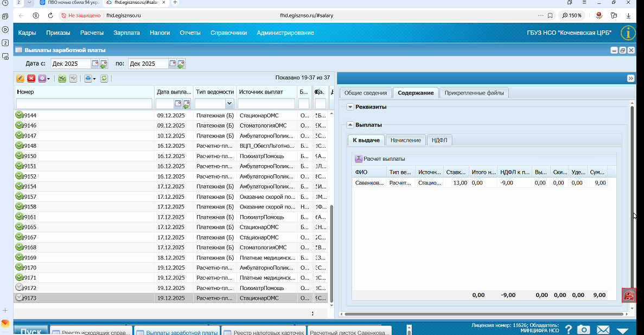Click the 'НДФЛ к п...' column header
The width and height of the screenshot is (644, 335).
tap(515, 172)
